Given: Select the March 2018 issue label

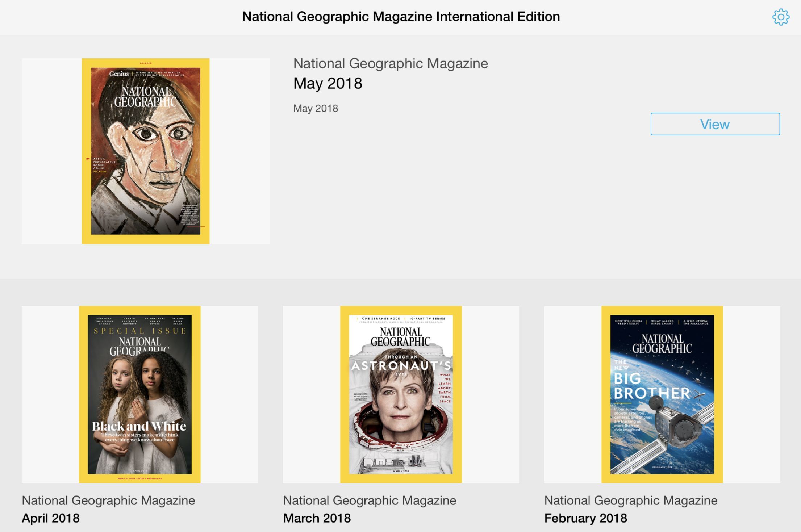Looking at the screenshot, I should coord(317,518).
